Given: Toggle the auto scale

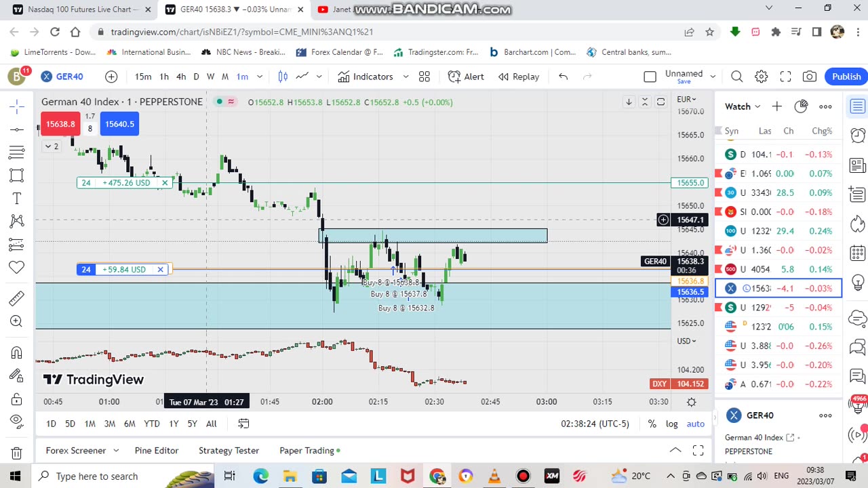Looking at the screenshot, I should click(696, 424).
